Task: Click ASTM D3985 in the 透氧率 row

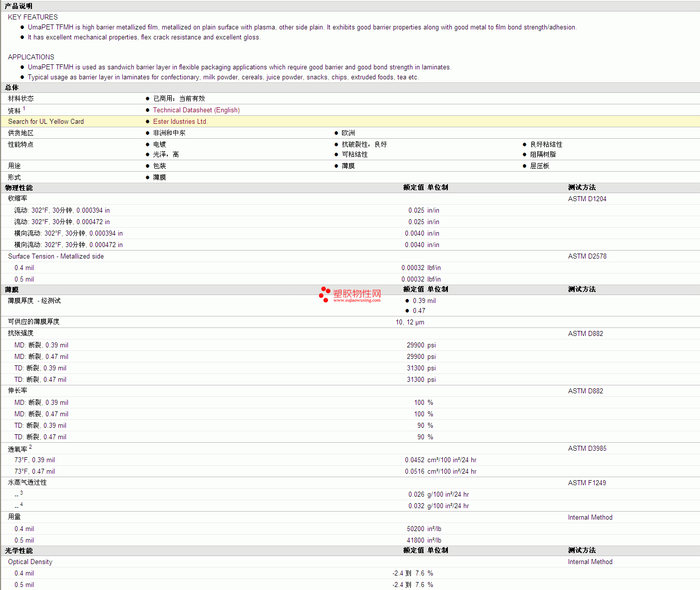Action: [587, 449]
